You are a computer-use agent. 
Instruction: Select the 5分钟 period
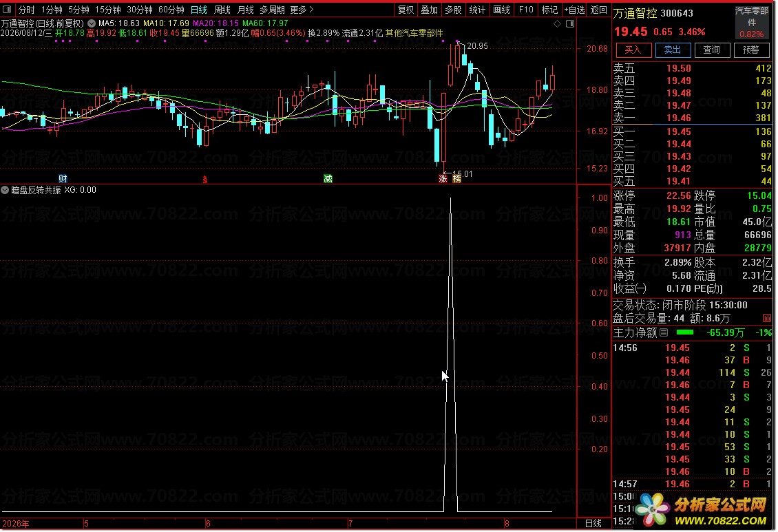pos(78,10)
